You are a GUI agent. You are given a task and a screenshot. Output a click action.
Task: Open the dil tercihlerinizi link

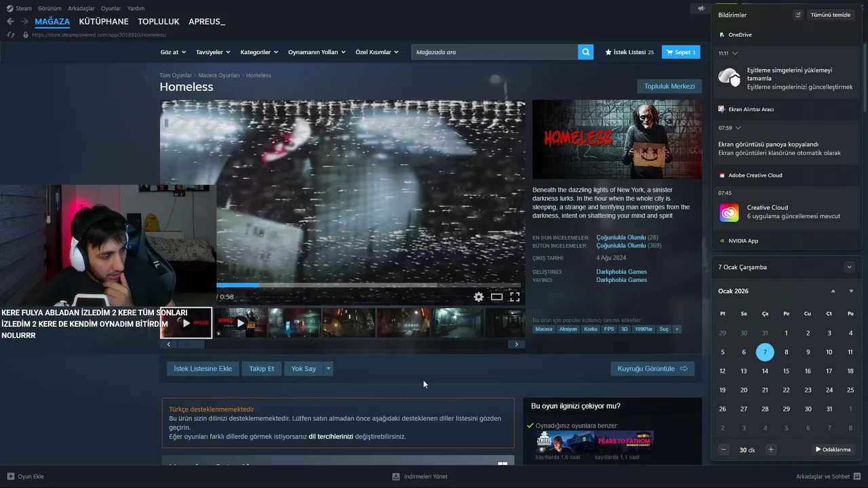[331, 436]
